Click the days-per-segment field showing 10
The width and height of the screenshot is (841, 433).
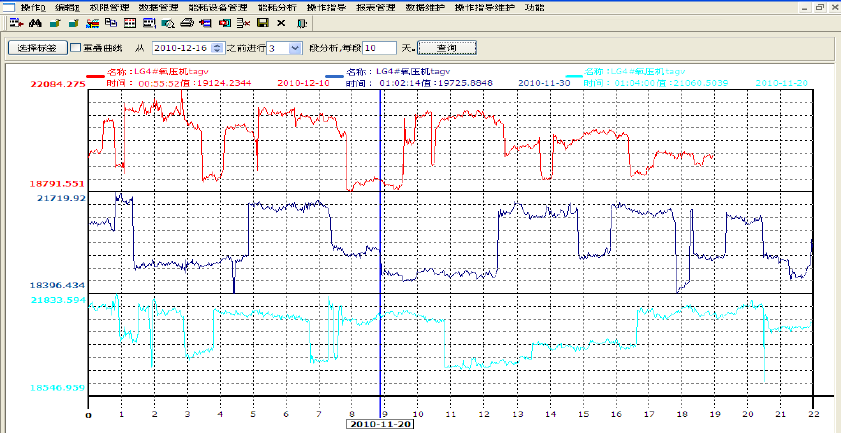coord(379,47)
